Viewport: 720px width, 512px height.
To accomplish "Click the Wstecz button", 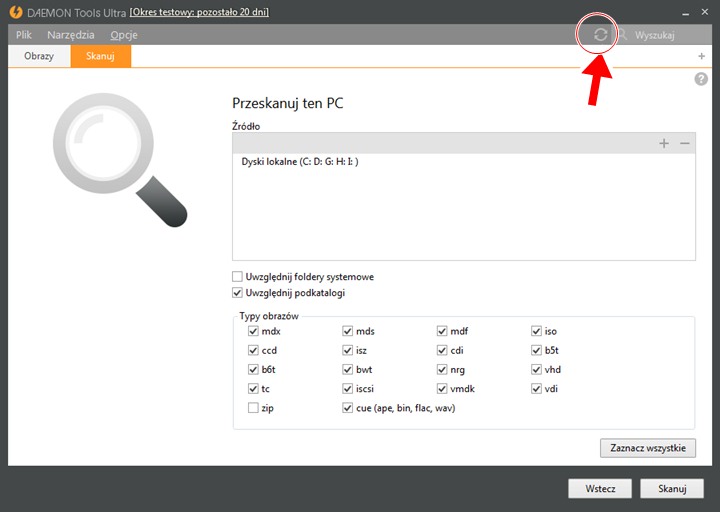I will click(x=599, y=489).
